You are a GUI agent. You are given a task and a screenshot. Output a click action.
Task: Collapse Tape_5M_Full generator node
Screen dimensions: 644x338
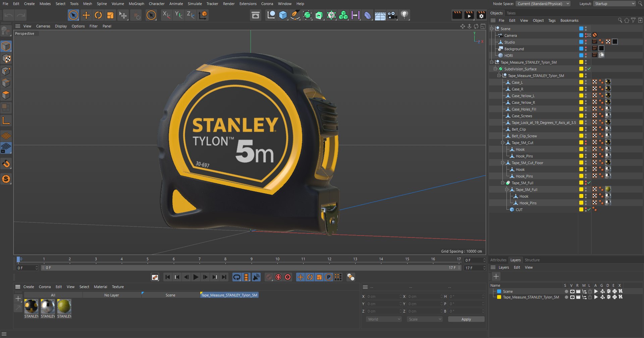pos(502,183)
